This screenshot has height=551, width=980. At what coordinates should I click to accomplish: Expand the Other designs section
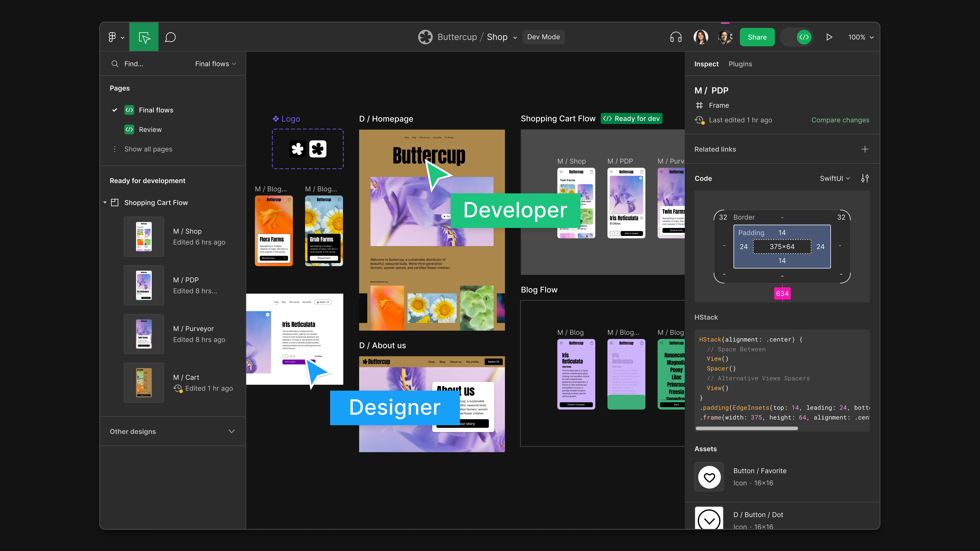pyautogui.click(x=231, y=431)
